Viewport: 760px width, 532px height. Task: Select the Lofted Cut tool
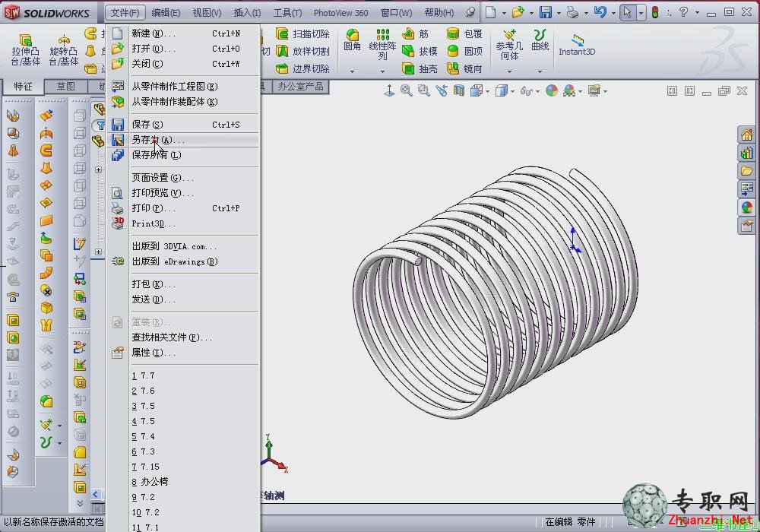[302, 51]
